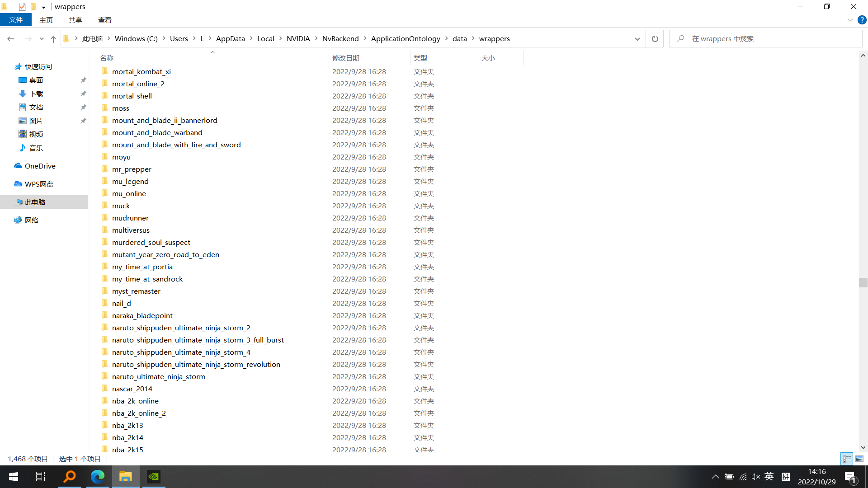Screen dimensions: 868x488
Task: Open Documents folder in sidebar
Action: pyautogui.click(x=31, y=107)
